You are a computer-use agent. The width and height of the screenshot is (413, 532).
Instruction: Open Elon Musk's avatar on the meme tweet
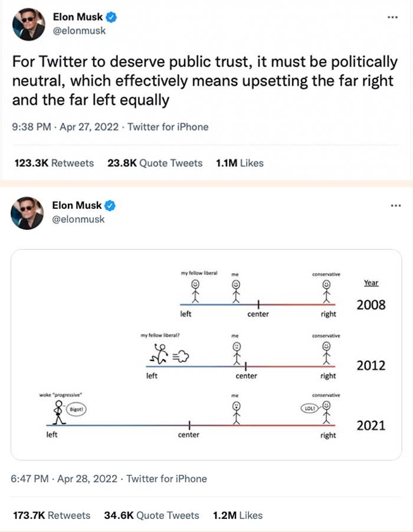coord(28,213)
